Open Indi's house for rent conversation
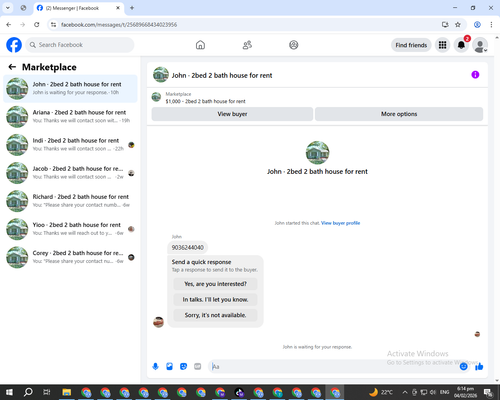Screen dimensions: 500x400 click(70, 145)
